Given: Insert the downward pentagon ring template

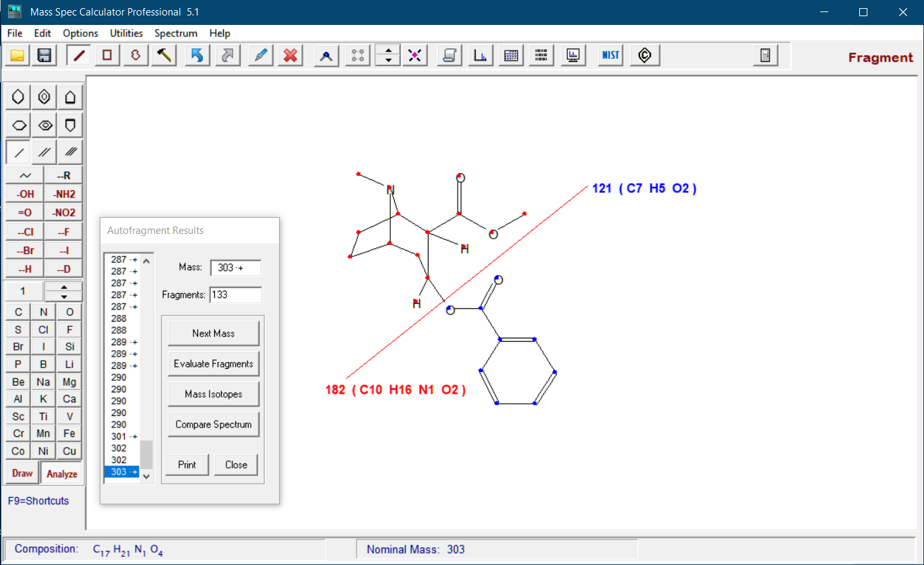Looking at the screenshot, I should click(70, 125).
